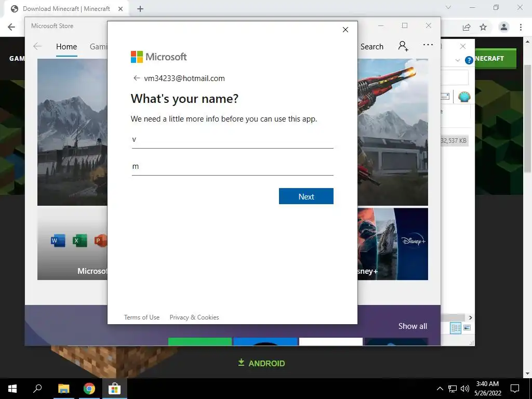Click the Store sign-in account icon
This screenshot has height=399, width=532.
coord(403,46)
